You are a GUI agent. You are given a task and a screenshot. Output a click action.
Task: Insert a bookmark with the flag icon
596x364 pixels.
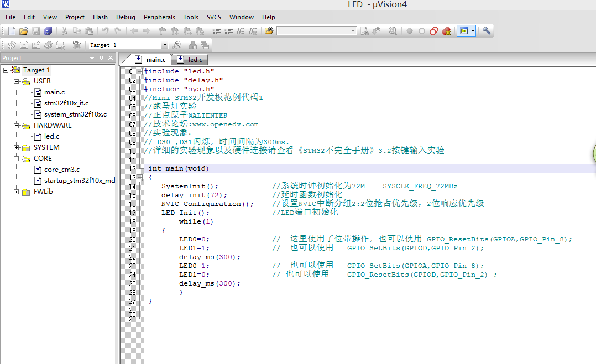pyautogui.click(x=163, y=31)
